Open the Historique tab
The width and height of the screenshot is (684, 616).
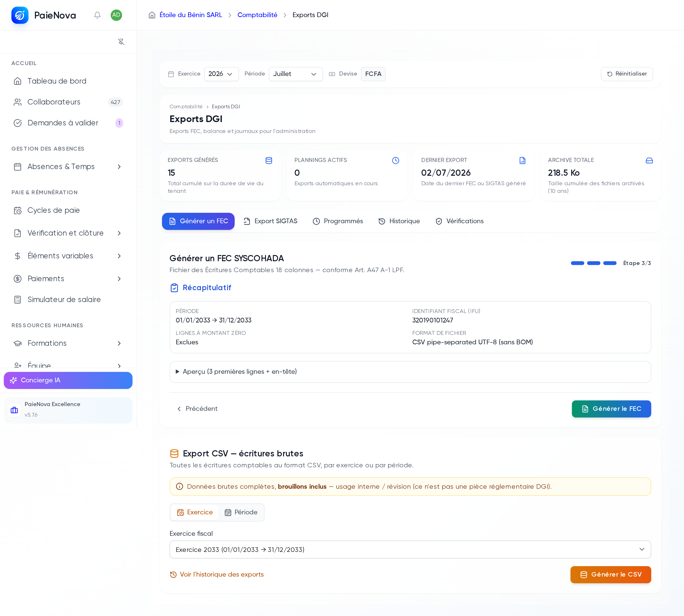coord(399,221)
